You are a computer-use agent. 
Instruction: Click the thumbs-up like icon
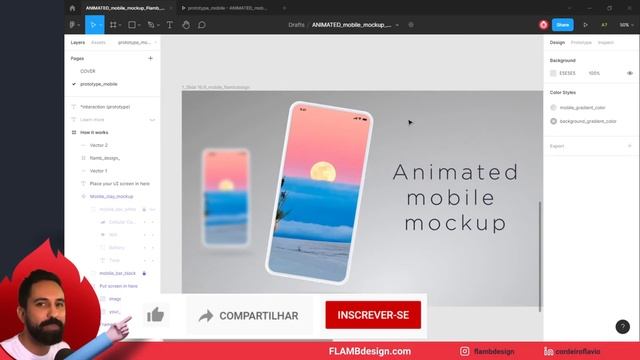pos(155,315)
